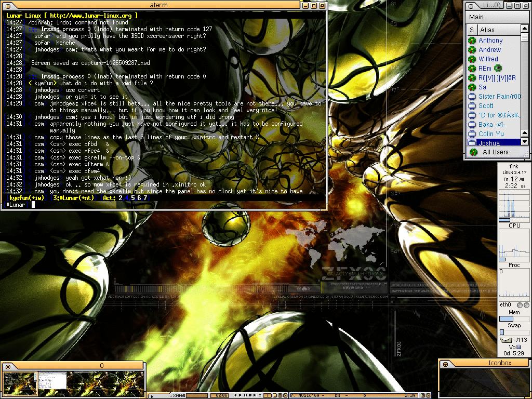Click the mail envelope icon in GKrellM

click(506, 340)
